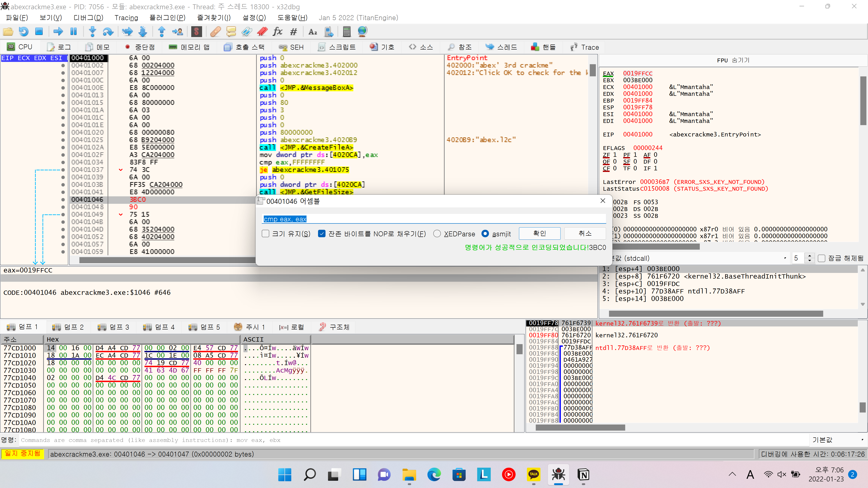Click the trace over dotted down-arrow icon
The width and height of the screenshot is (868, 488).
(143, 32)
